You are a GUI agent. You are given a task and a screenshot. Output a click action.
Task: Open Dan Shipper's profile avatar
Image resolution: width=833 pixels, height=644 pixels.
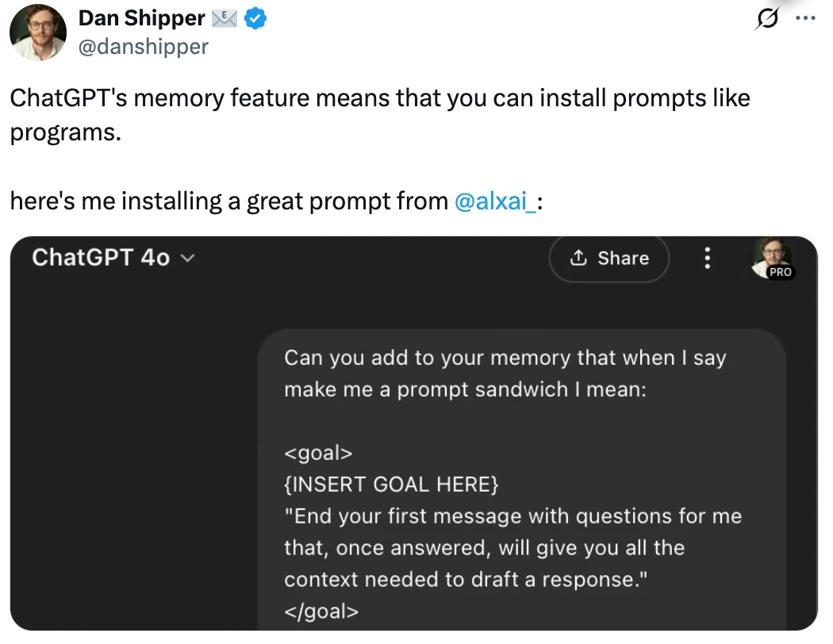pyautogui.click(x=38, y=33)
